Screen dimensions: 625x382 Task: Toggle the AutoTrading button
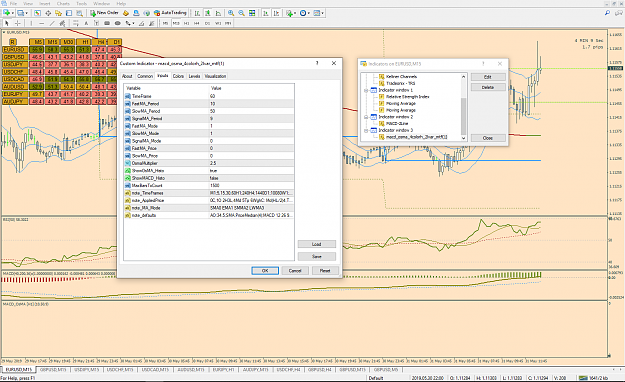pyautogui.click(x=170, y=13)
